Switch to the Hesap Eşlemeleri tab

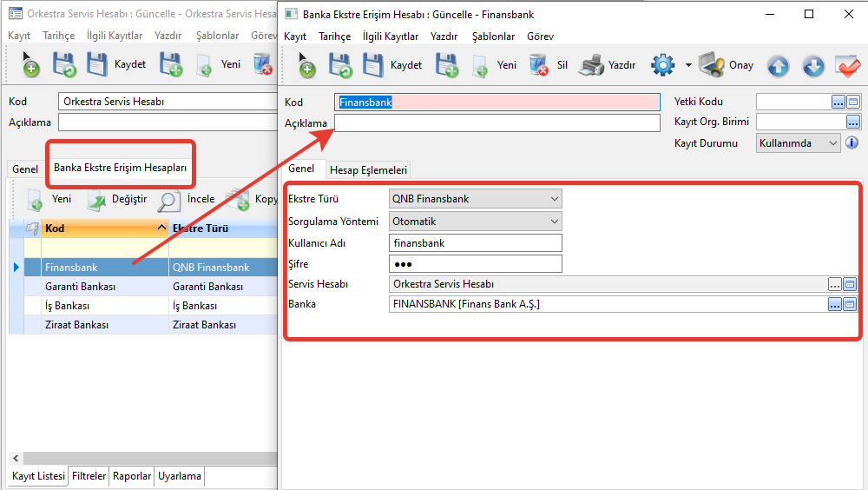coord(368,170)
